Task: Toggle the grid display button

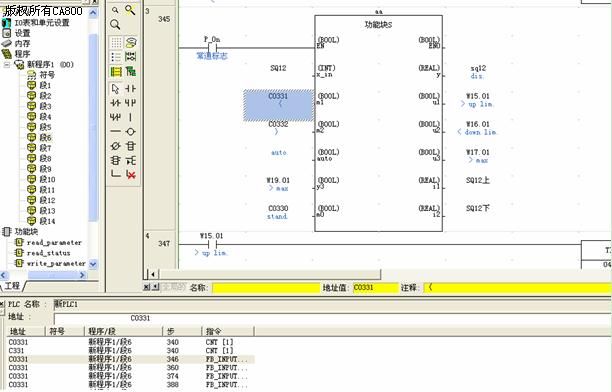Action: click(x=116, y=42)
